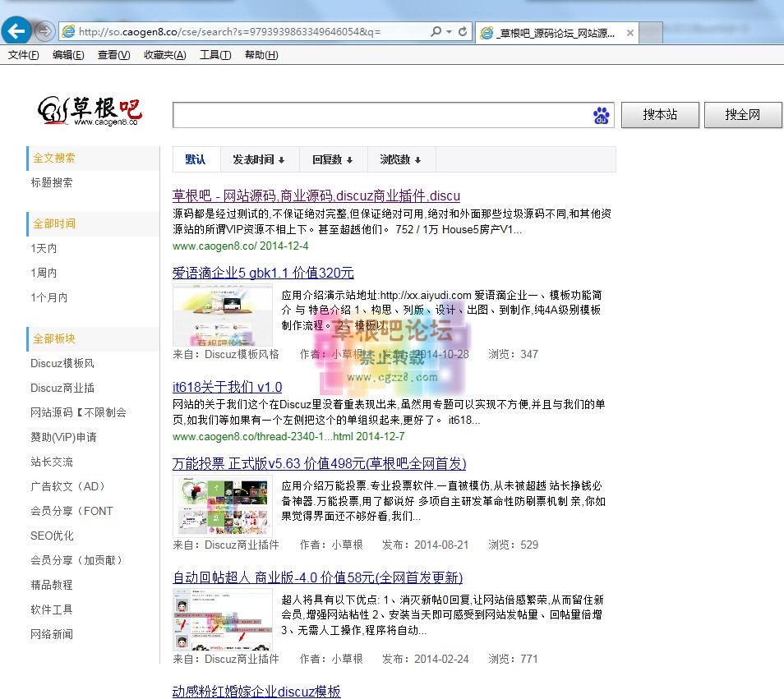Open the search provider dropdown next to the magnifier
This screenshot has width=784, height=699.
[449, 31]
